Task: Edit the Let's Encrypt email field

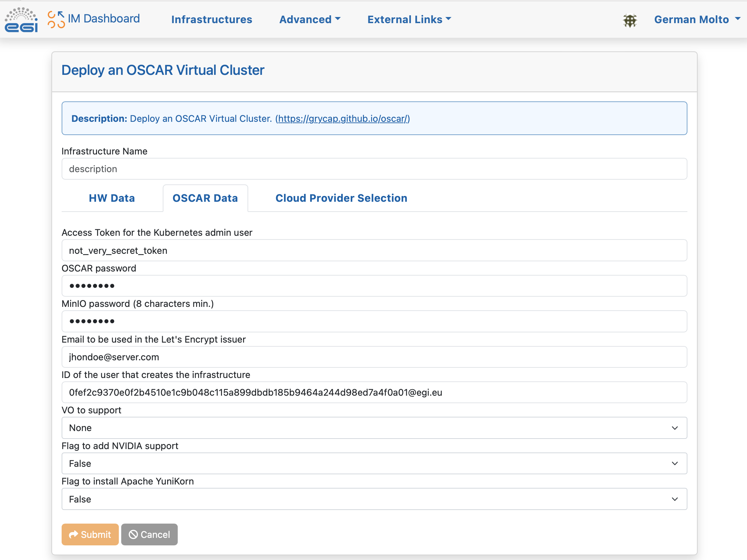Action: coord(374,357)
